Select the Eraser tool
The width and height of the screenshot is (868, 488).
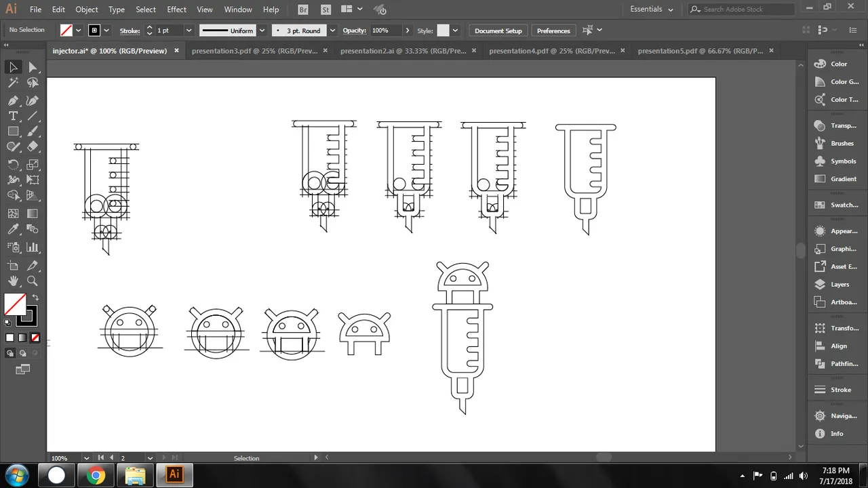33,147
